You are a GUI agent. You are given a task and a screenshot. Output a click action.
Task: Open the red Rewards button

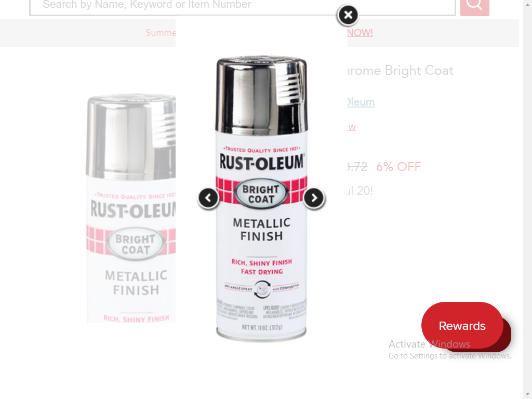462,325
